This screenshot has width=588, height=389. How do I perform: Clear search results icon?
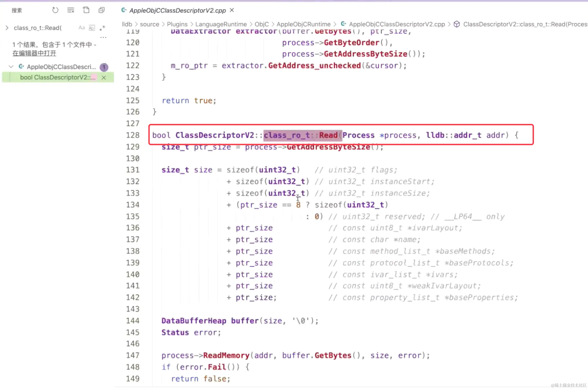click(71, 10)
